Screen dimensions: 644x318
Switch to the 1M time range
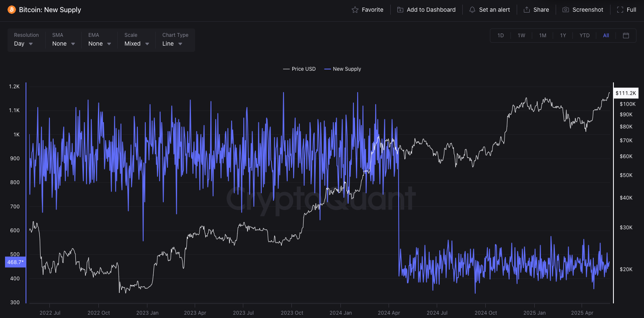tap(543, 36)
